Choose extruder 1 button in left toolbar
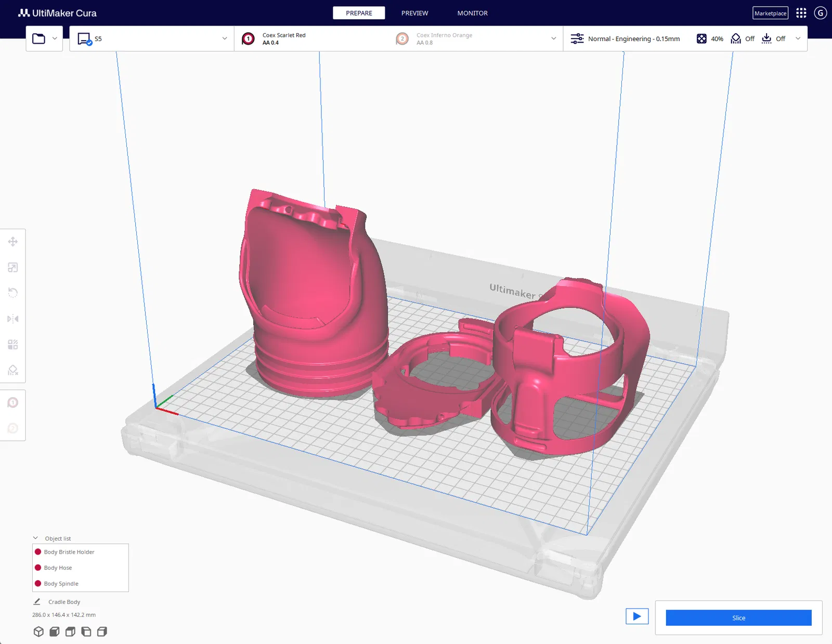Screen dimensions: 832x644 [x=13, y=403]
